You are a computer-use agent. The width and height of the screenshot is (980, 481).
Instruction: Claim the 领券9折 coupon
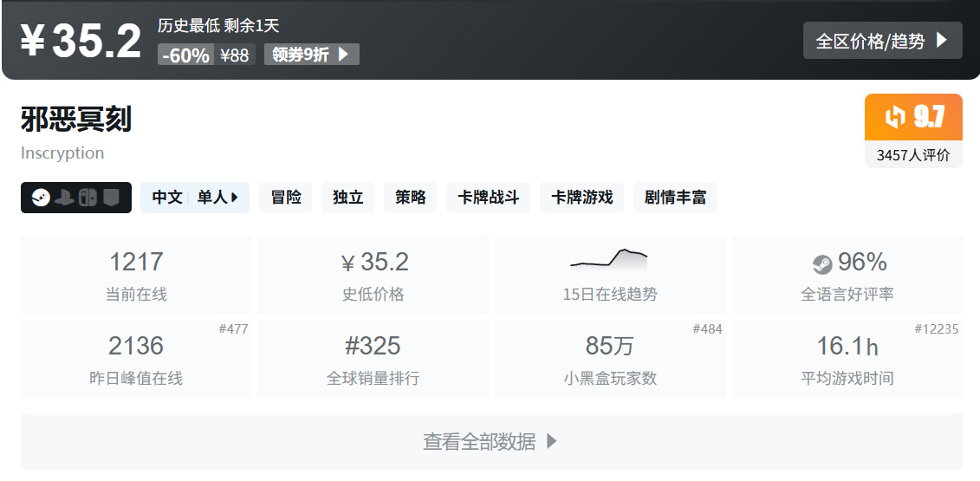(x=311, y=55)
